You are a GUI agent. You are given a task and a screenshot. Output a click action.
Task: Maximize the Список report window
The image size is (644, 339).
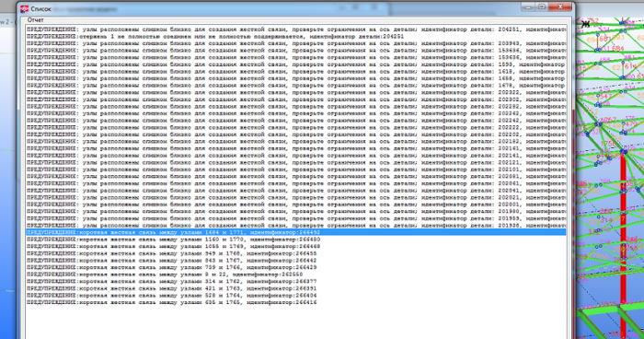(542, 6)
